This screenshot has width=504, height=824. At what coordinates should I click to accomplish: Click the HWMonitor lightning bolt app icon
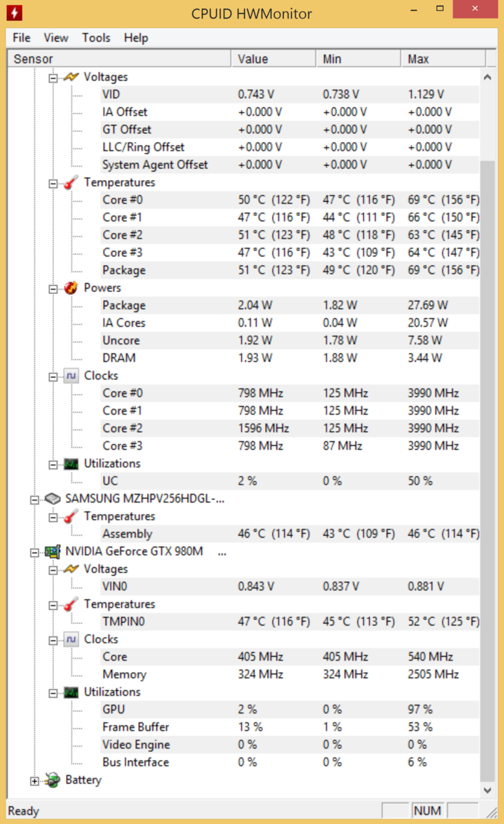tap(14, 12)
